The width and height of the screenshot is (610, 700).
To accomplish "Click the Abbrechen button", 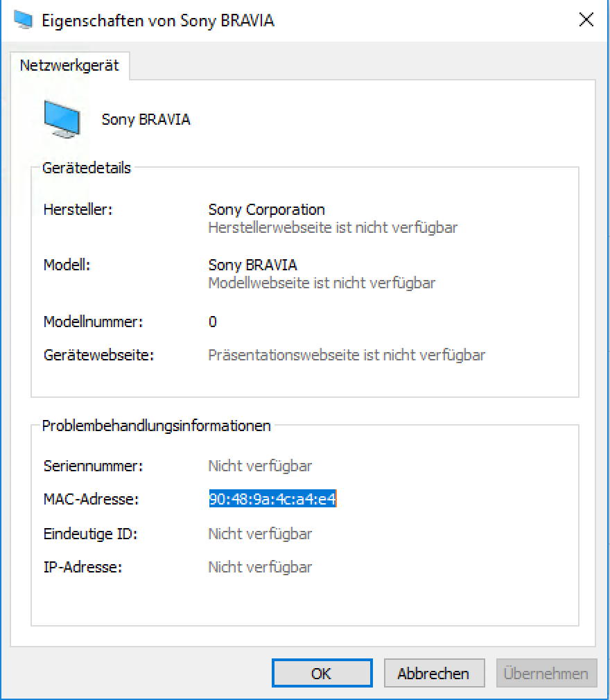I will point(434,673).
